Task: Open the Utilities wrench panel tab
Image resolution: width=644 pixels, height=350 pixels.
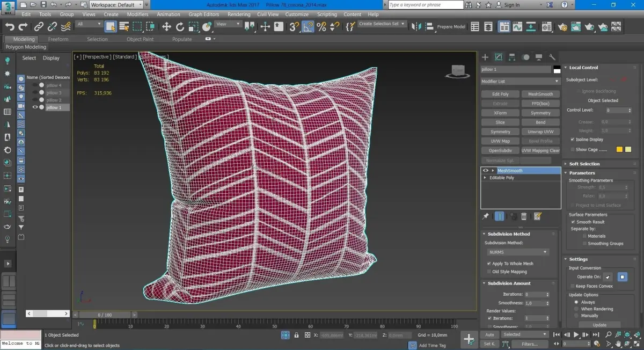Action: tap(552, 57)
